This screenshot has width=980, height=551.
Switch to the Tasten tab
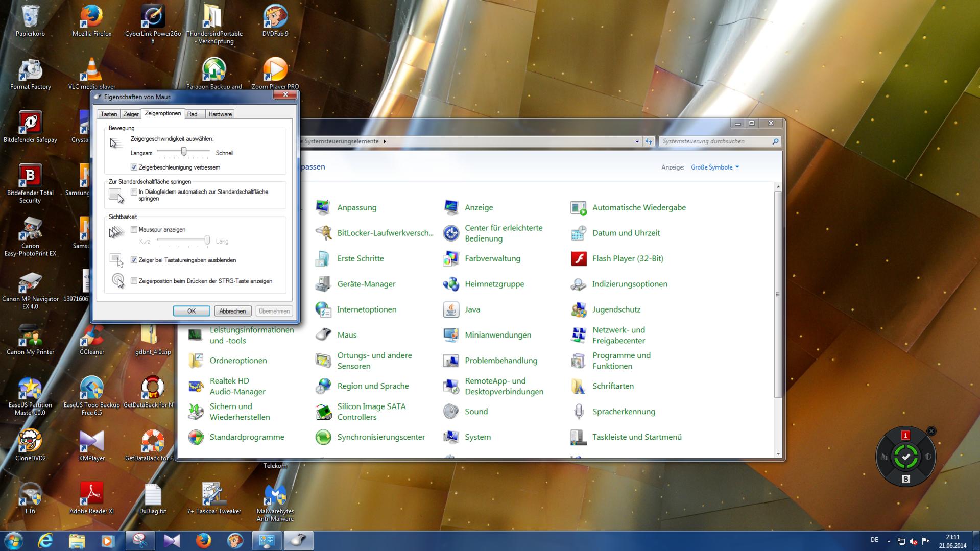tap(109, 114)
